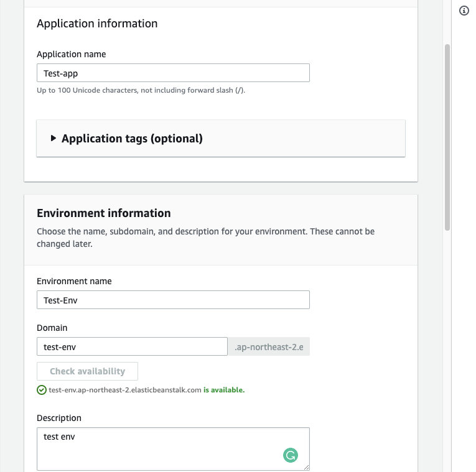This screenshot has height=472, width=476.
Task: Open the info panel icon
Action: pos(464,11)
